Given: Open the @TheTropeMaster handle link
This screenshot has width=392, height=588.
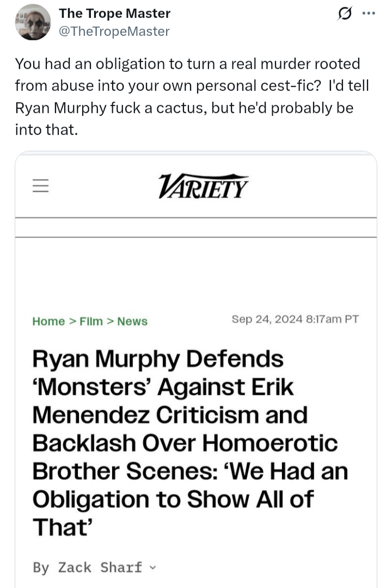Looking at the screenshot, I should [x=114, y=32].
